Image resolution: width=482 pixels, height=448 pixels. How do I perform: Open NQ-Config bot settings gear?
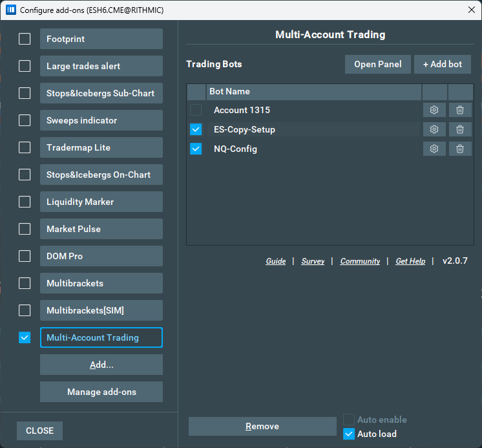click(x=434, y=149)
